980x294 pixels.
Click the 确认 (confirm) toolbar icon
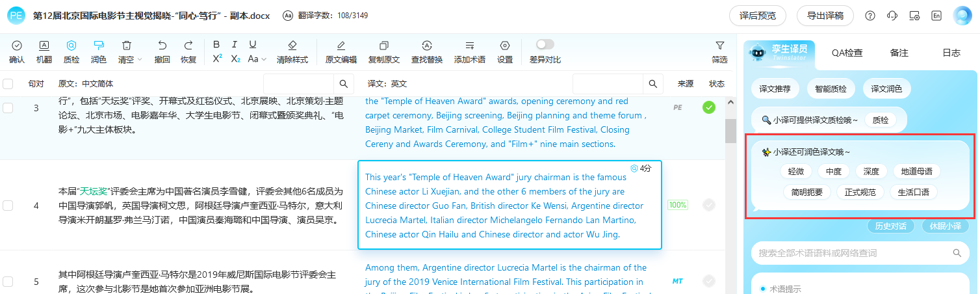17,51
